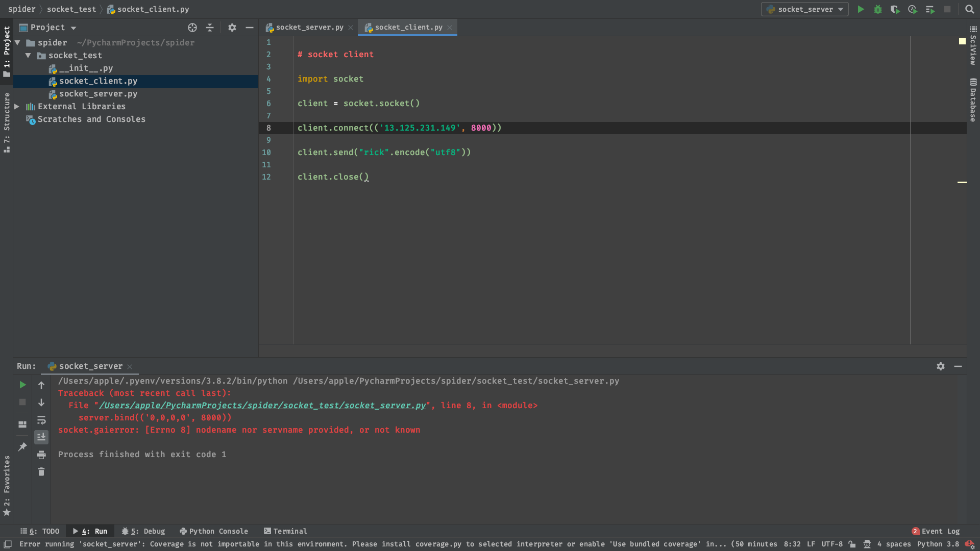This screenshot has height=551, width=980.
Task: Run socket_server with the green Run icon
Action: tap(861, 9)
